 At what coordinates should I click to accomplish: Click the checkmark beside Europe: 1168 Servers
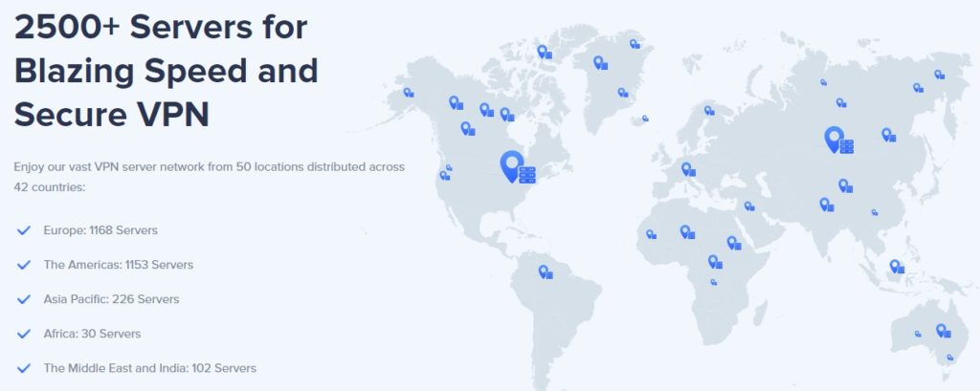(x=24, y=230)
